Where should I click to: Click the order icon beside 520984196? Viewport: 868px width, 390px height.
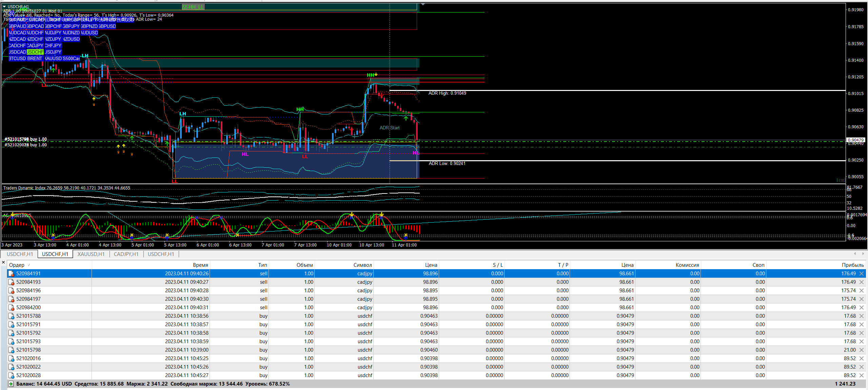pos(11,291)
